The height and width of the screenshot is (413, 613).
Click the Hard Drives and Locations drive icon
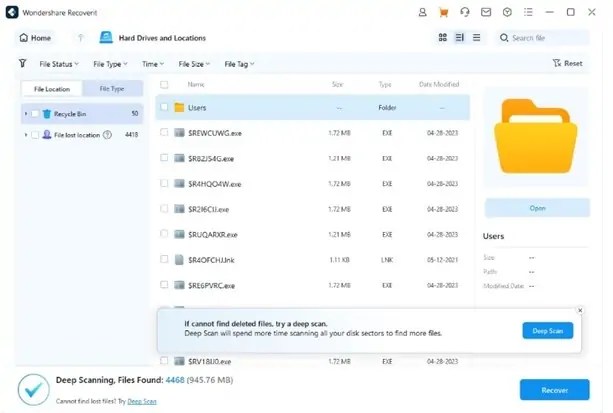tap(106, 38)
